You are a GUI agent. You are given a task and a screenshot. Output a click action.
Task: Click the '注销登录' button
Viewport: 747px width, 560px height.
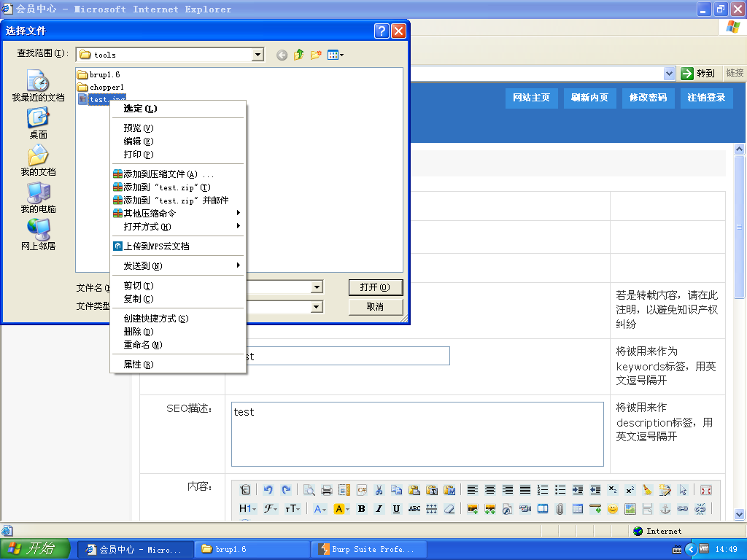click(706, 98)
